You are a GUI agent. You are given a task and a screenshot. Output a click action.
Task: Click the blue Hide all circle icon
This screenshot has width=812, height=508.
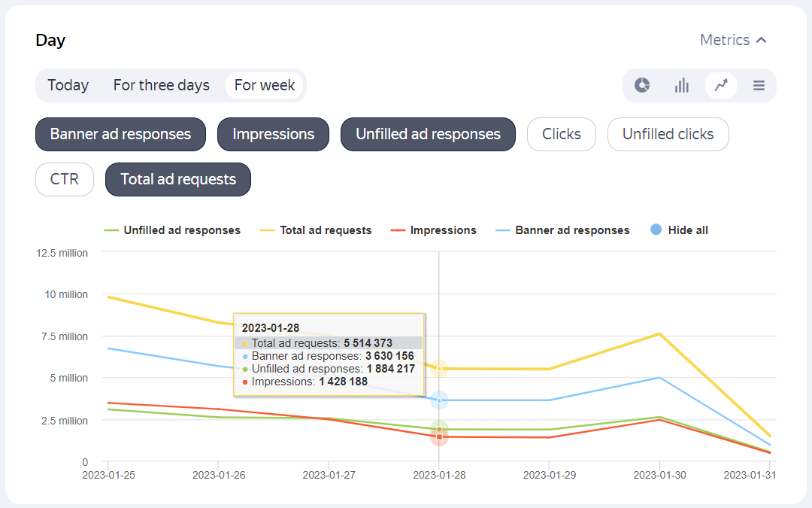656,230
